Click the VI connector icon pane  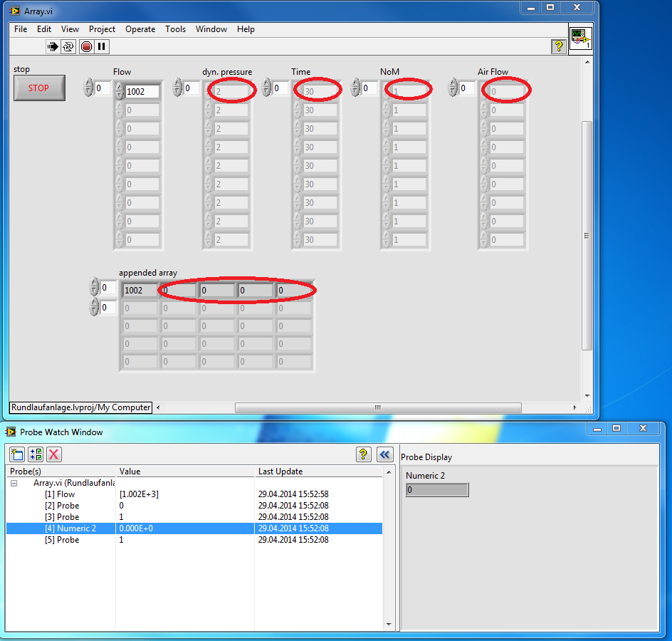point(581,38)
